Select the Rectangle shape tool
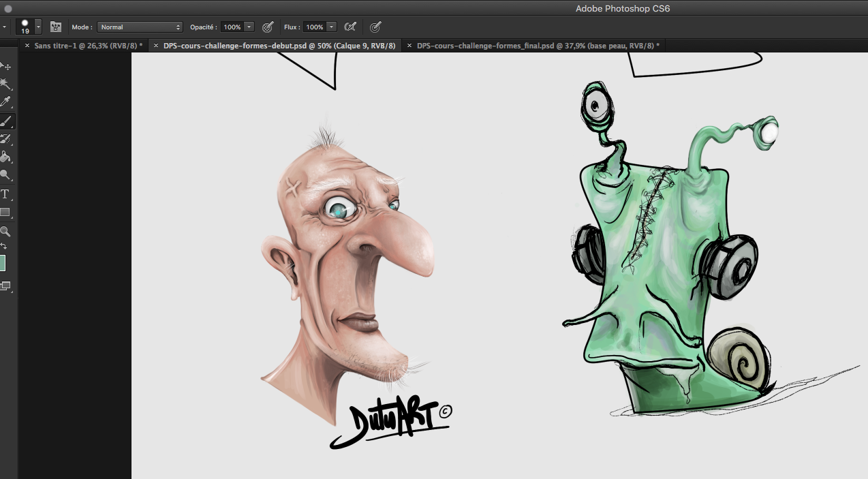 click(5, 212)
